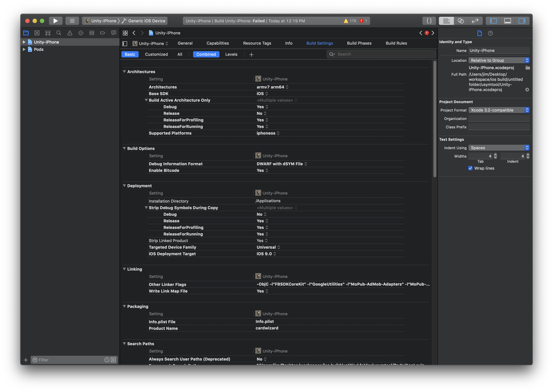Switch to the Build Phases tab
The width and height of the screenshot is (553, 392).
(x=359, y=43)
